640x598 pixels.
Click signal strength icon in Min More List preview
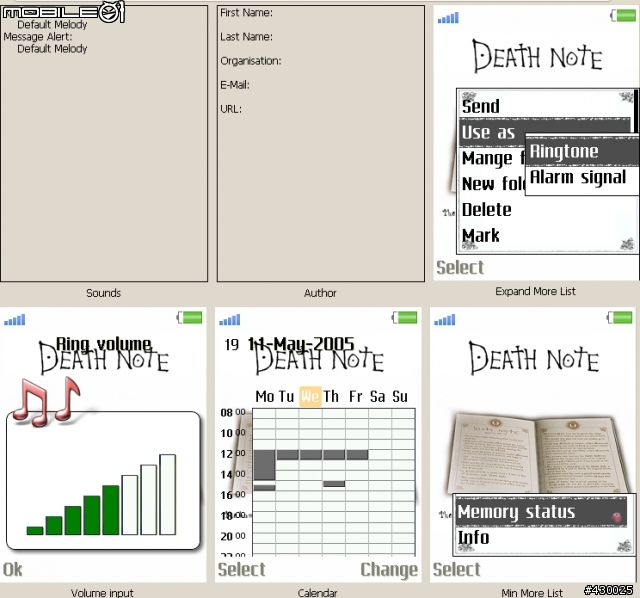pos(445,320)
